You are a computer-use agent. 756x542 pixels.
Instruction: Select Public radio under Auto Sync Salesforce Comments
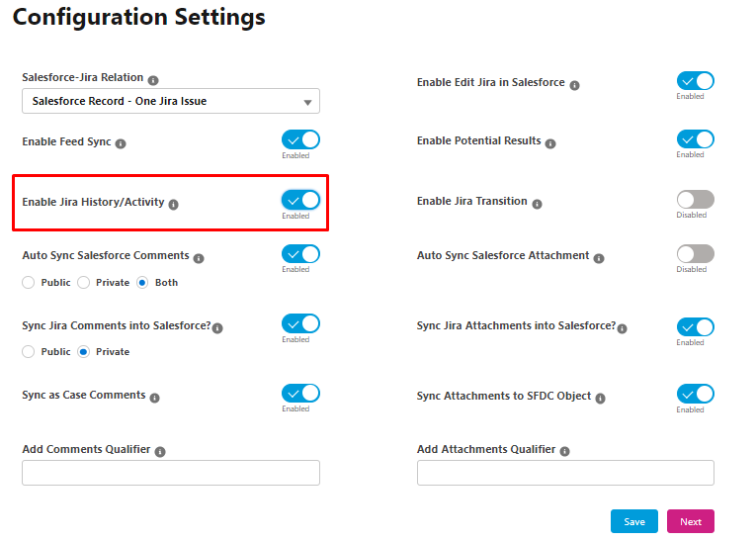click(29, 282)
